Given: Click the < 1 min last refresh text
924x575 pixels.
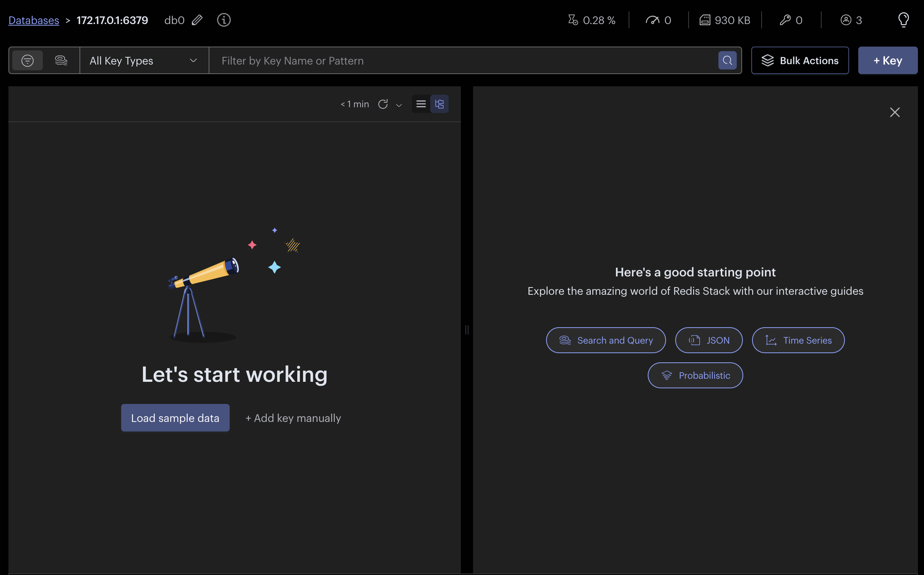Looking at the screenshot, I should (355, 104).
